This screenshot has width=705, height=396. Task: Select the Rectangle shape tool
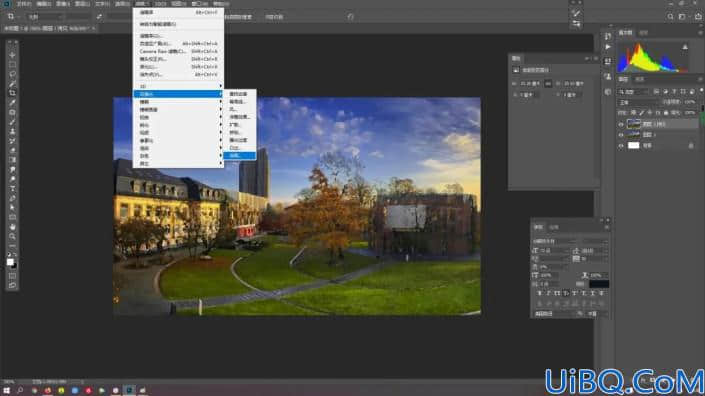tap(12, 217)
